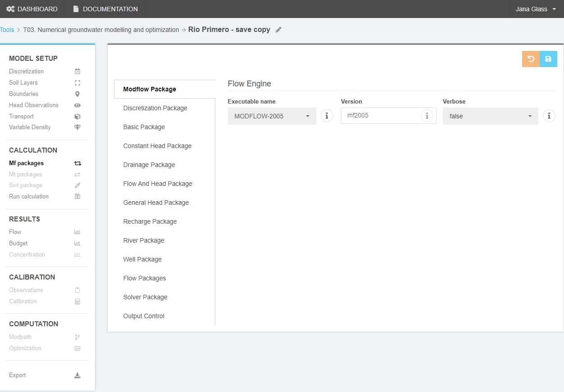The height and width of the screenshot is (392, 564).
Task: Select the River Package tab
Action: [144, 240]
